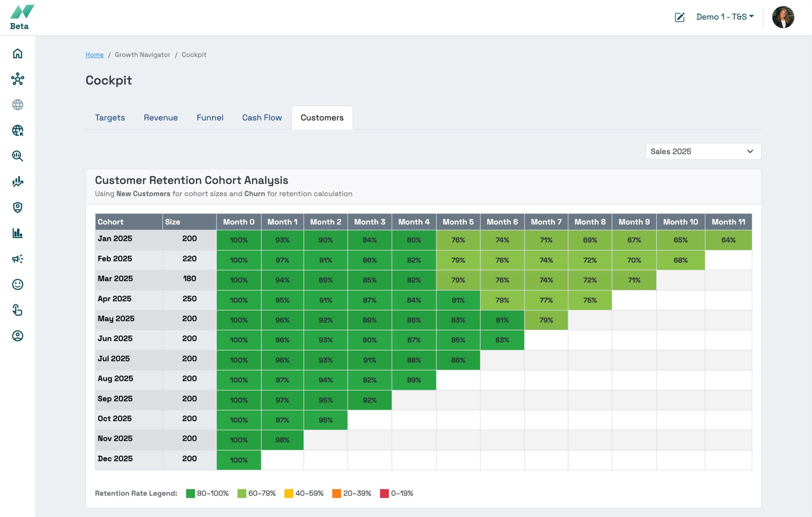Click the globe with cursor sidebar icon
Viewport: 812px width, 517px height.
click(17, 130)
